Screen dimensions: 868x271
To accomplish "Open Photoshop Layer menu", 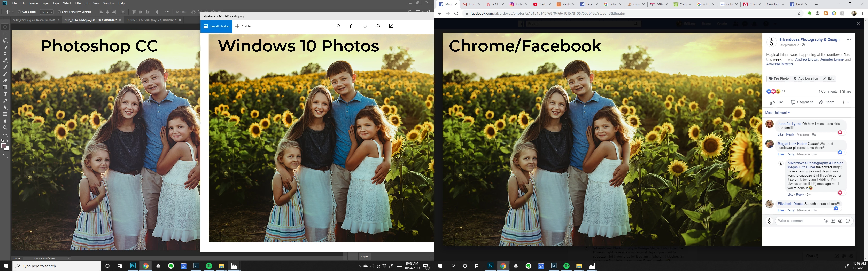I will click(x=45, y=3).
